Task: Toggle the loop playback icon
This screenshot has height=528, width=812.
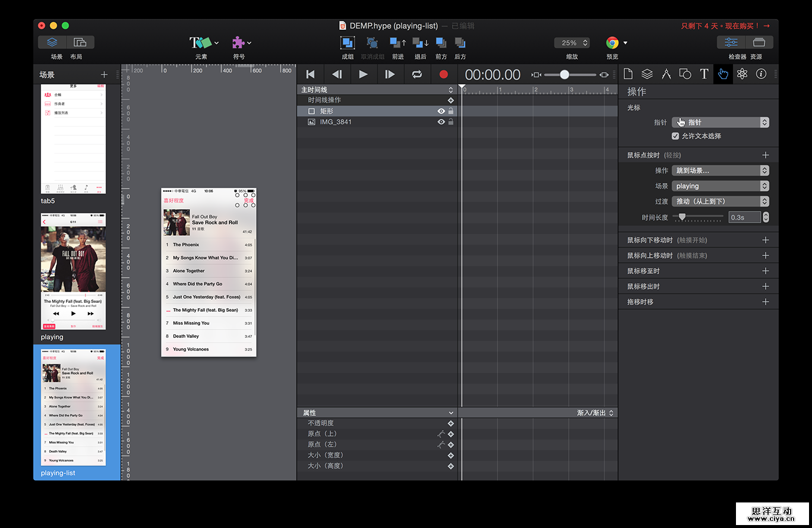Action: coord(417,74)
